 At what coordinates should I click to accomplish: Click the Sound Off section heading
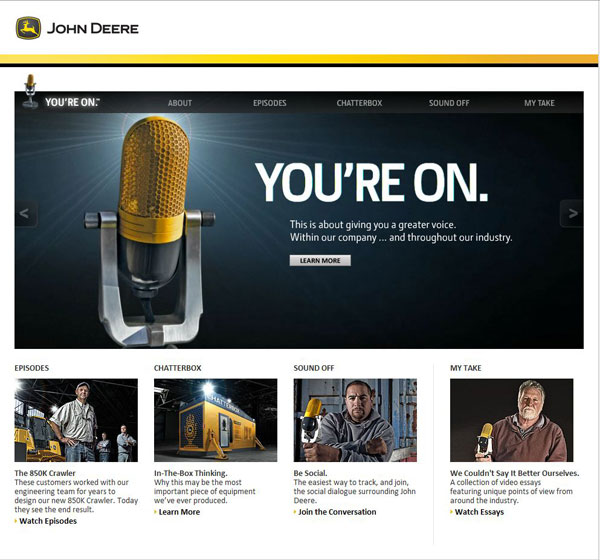click(x=314, y=368)
